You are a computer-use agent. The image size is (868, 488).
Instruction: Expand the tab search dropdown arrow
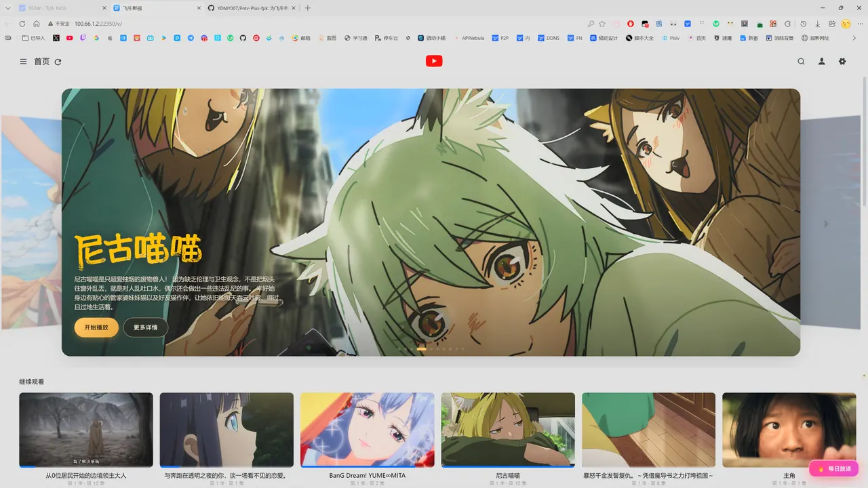[7, 8]
